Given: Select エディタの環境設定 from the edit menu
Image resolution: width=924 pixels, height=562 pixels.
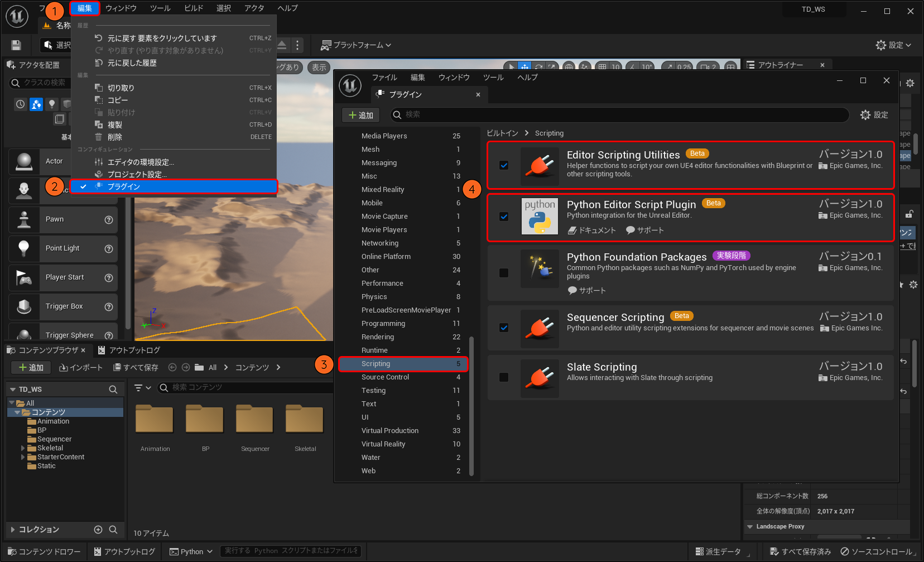Looking at the screenshot, I should tap(141, 162).
